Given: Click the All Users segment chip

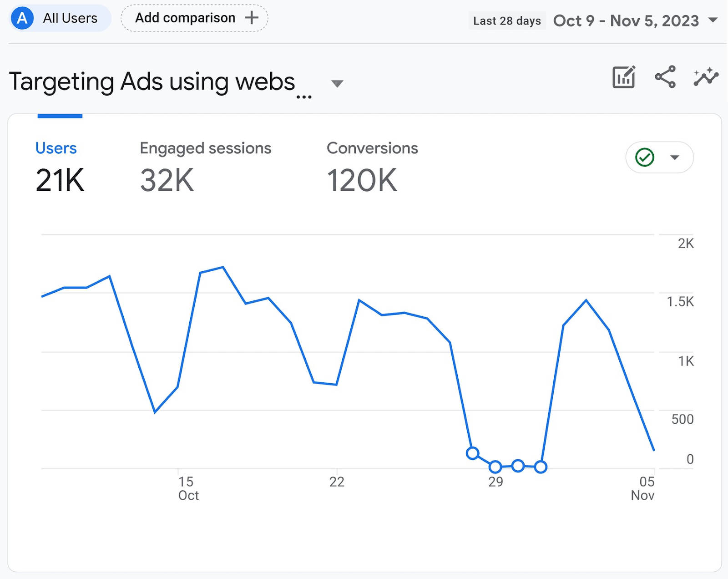Looking at the screenshot, I should click(x=70, y=18).
